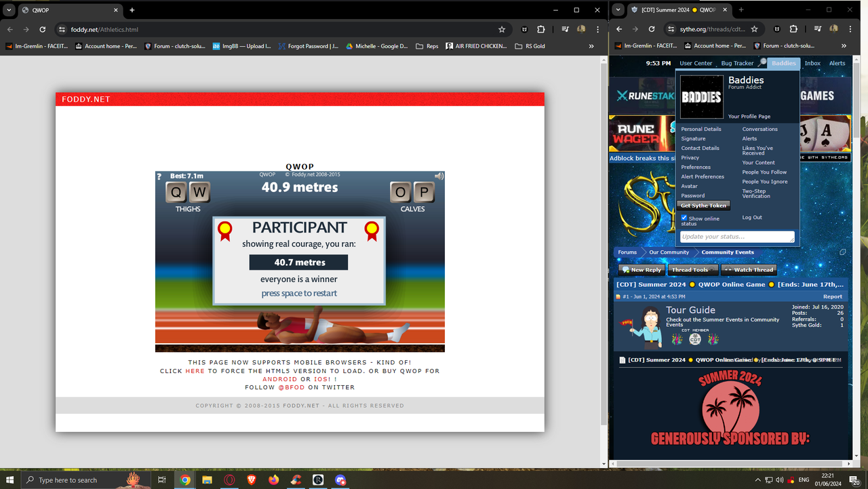Open profile avatar in the QWOP window
Screen dimensions: 868x489
[x=581, y=30]
